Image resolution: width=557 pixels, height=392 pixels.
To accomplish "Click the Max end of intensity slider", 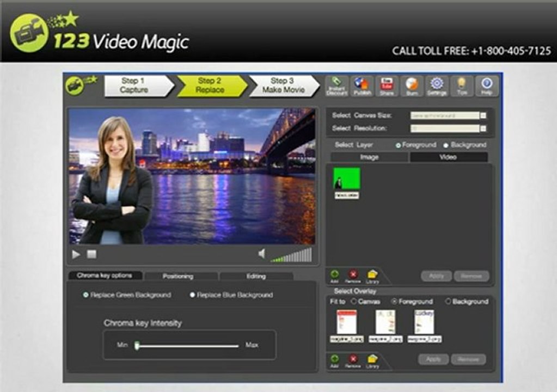I will [x=252, y=345].
